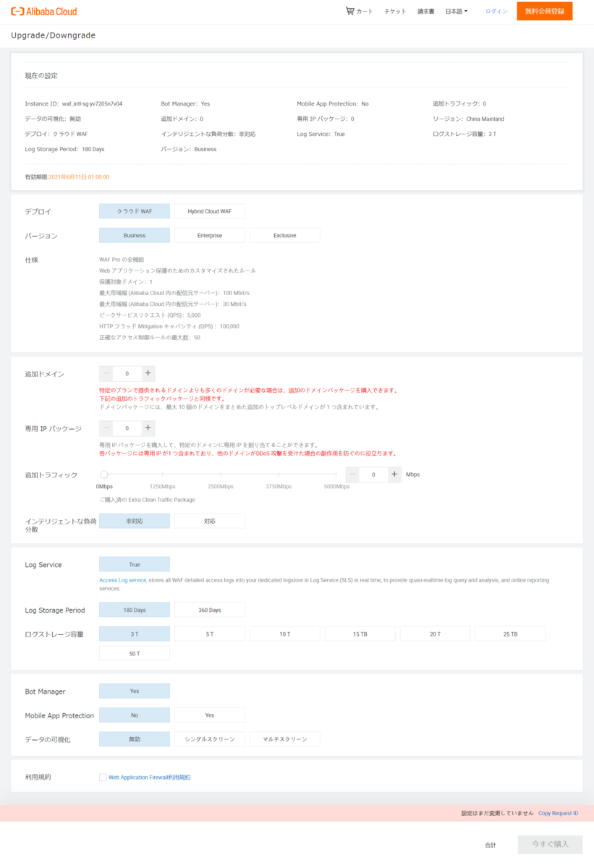
Task: Open the 日本語 language dropdown
Action: pos(456,11)
